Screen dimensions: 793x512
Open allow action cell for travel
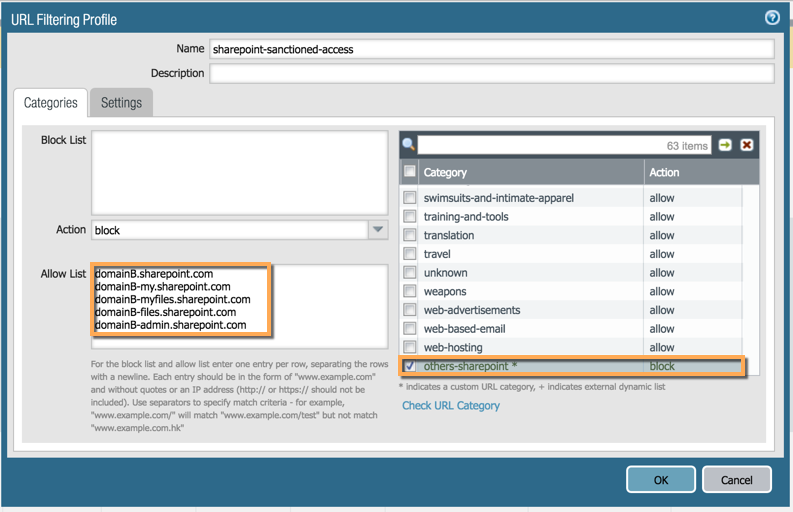pyautogui.click(x=693, y=253)
